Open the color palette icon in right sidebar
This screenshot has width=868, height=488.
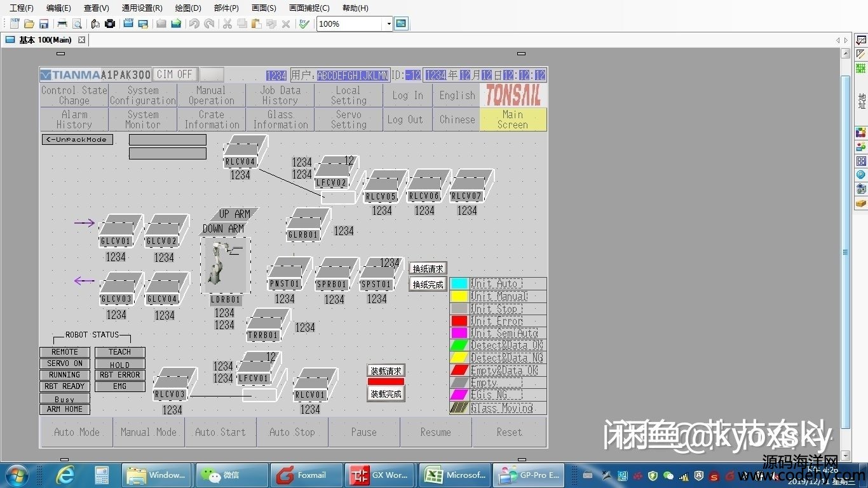click(861, 133)
